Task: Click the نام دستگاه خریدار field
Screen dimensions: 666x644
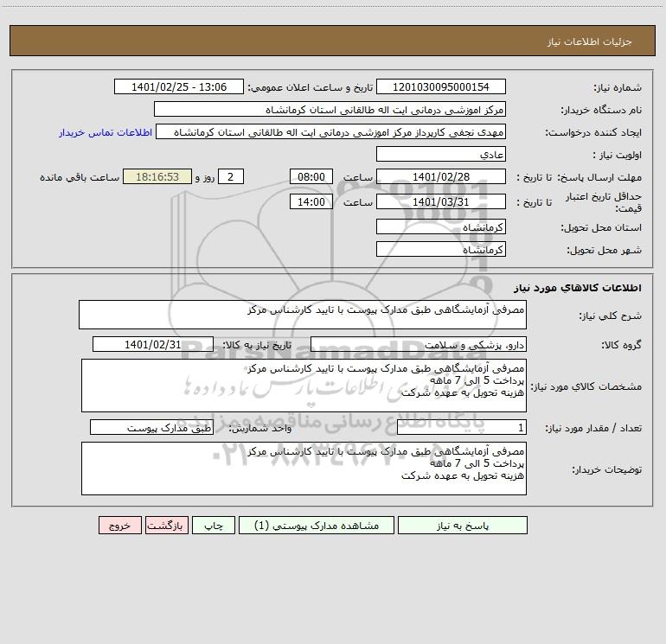Action: [x=330, y=109]
